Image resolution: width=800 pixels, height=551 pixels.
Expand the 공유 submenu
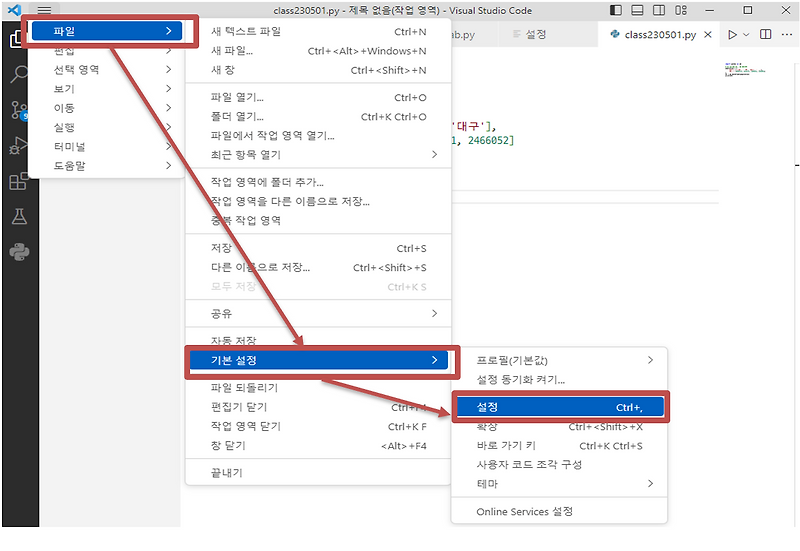click(318, 314)
